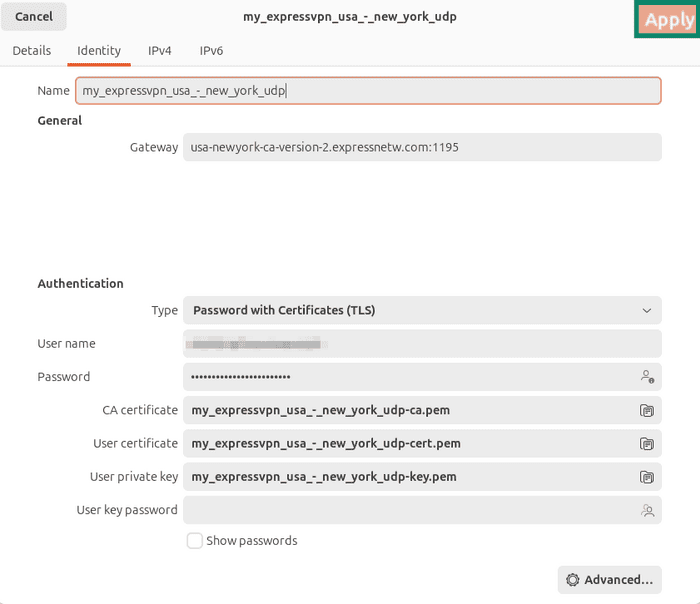Browse for CA certificate via file icon
This screenshot has height=604, width=700.
[x=647, y=410]
